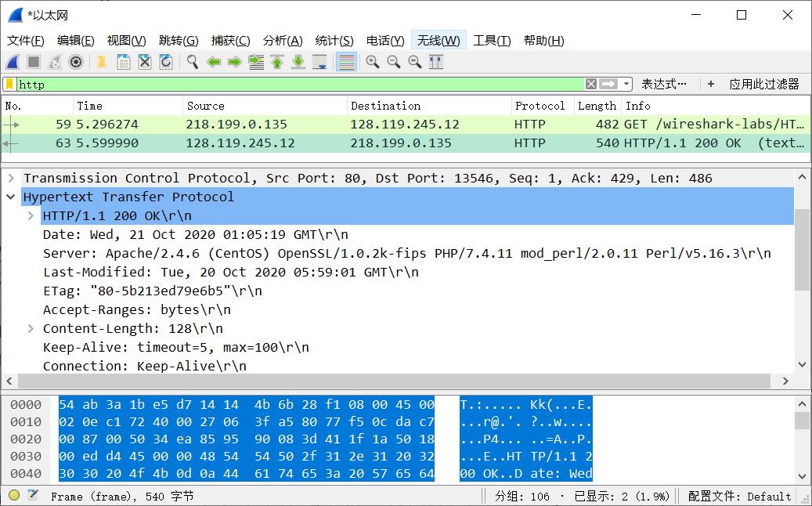Sort by the Time column header
This screenshot has width=812, height=506.
(x=128, y=107)
